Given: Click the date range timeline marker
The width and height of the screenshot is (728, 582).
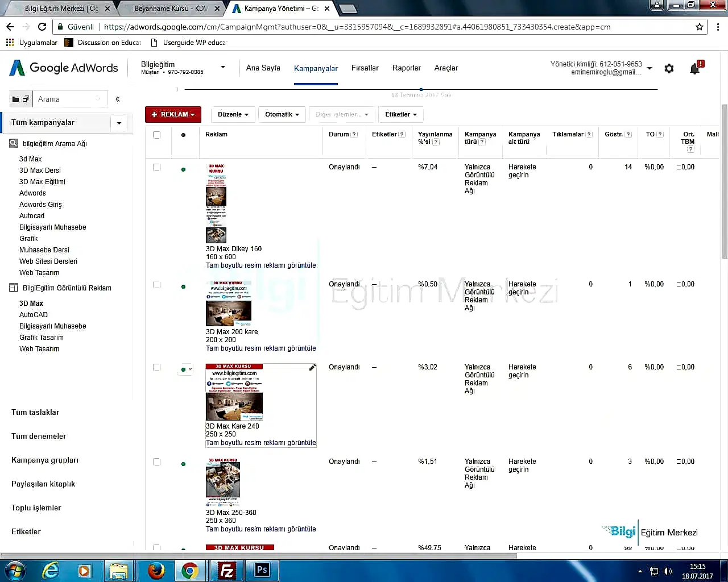Looking at the screenshot, I should click(421, 89).
